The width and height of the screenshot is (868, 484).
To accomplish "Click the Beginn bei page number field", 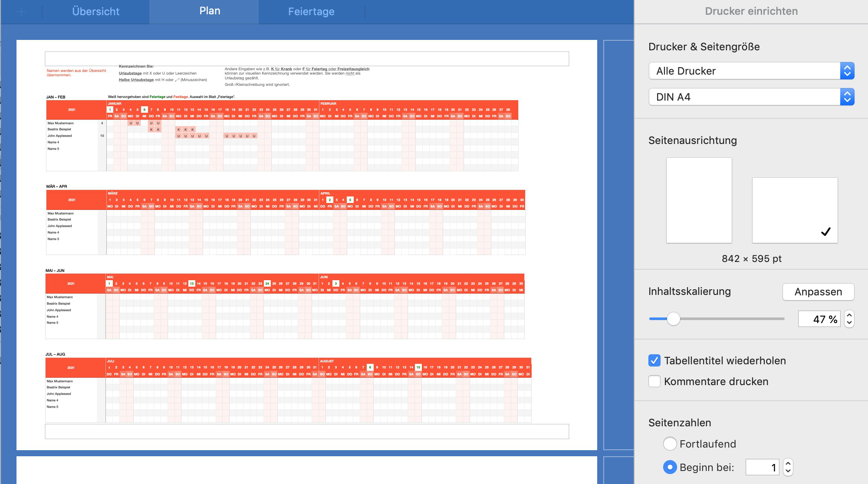I will click(x=762, y=468).
